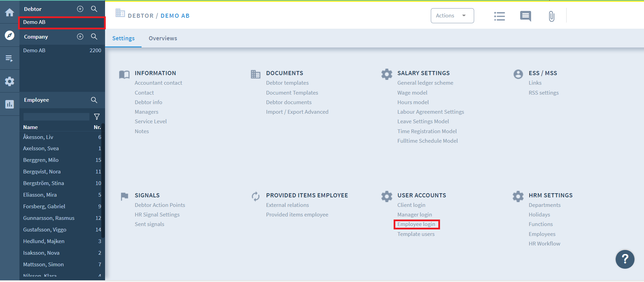Viewport: 644px width, 282px height.
Task: Click the HRM Settings gear icon
Action: pyautogui.click(x=518, y=196)
